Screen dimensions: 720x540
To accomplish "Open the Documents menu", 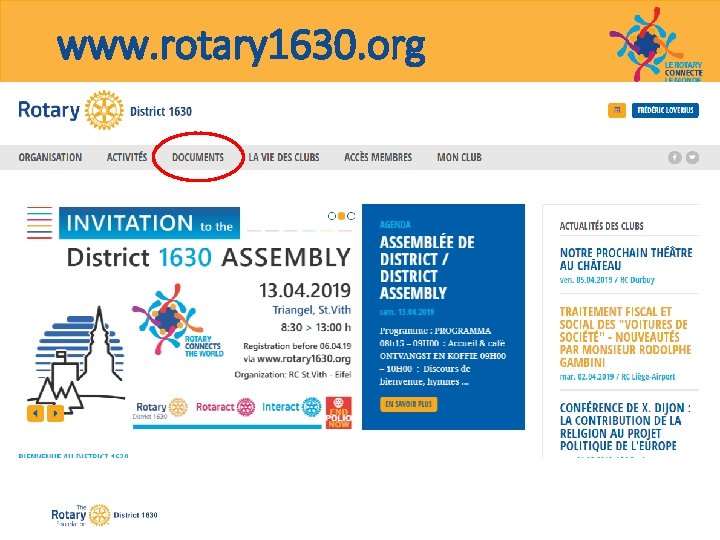I will coord(198,158).
